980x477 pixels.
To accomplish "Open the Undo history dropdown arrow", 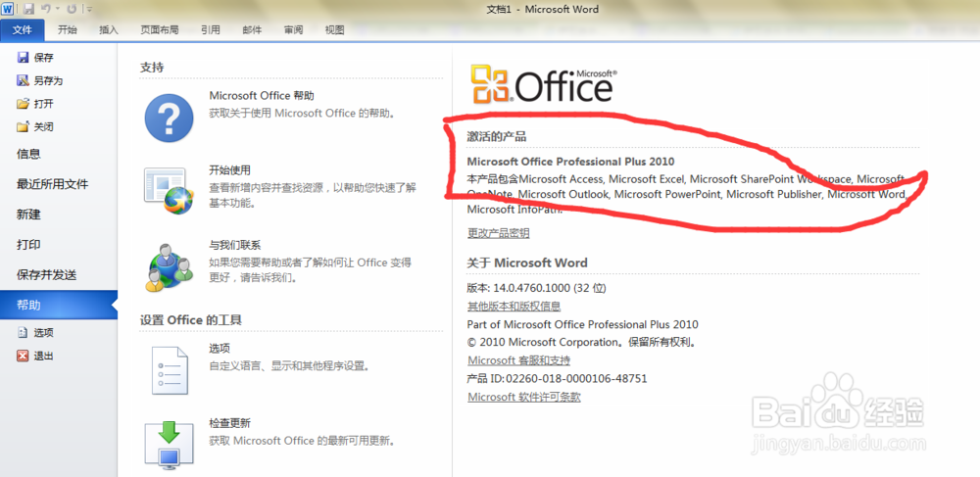I will tap(57, 10).
